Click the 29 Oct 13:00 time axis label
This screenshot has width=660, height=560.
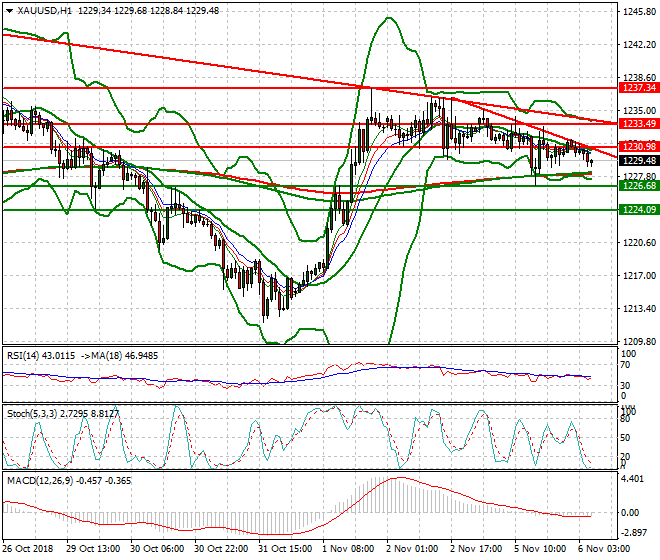(x=93, y=549)
